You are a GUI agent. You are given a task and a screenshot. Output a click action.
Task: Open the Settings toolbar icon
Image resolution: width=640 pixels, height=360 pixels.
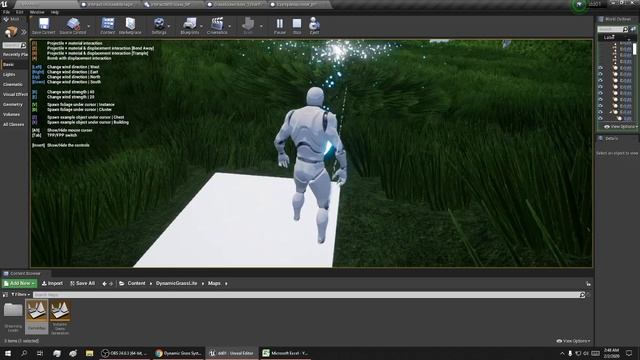coord(159,26)
